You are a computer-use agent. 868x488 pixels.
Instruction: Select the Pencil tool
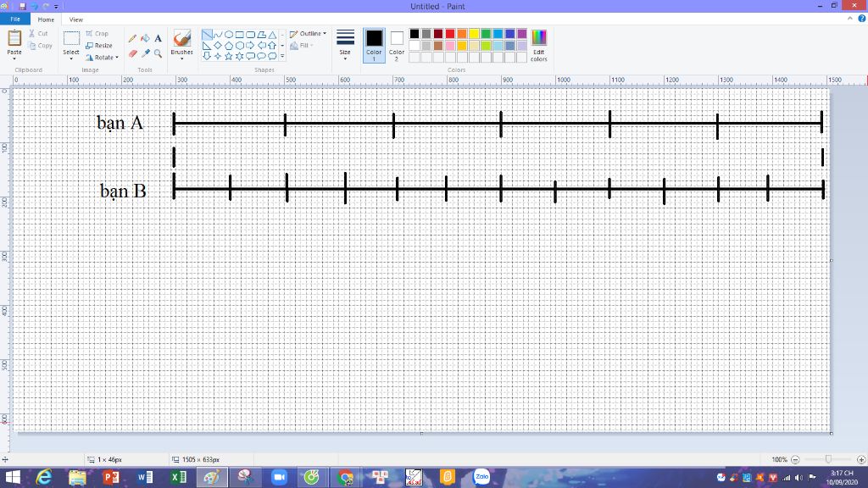point(132,38)
